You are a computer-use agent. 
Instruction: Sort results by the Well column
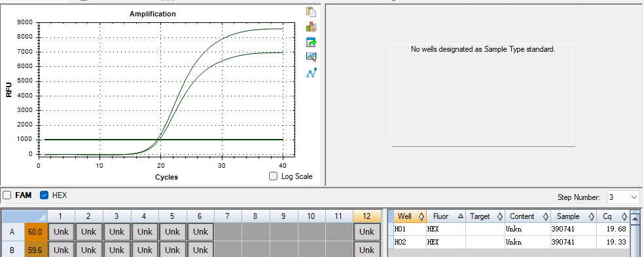410,216
